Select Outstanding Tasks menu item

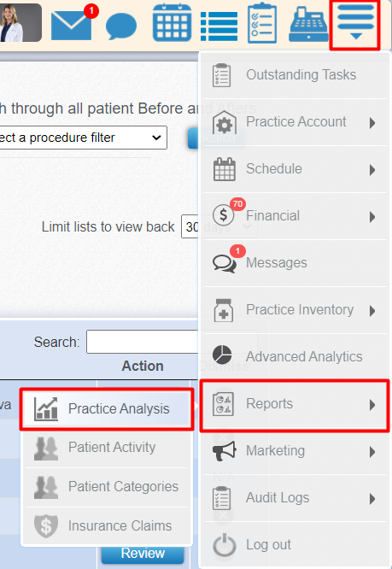[x=295, y=75]
